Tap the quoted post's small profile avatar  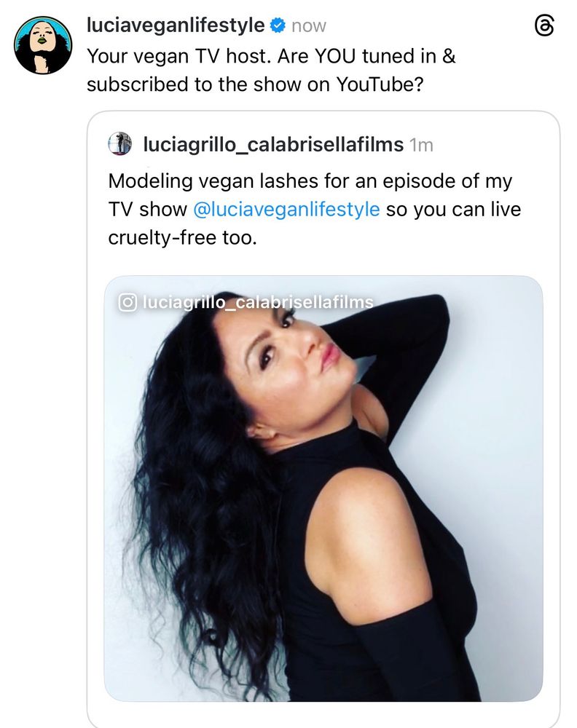(x=119, y=144)
